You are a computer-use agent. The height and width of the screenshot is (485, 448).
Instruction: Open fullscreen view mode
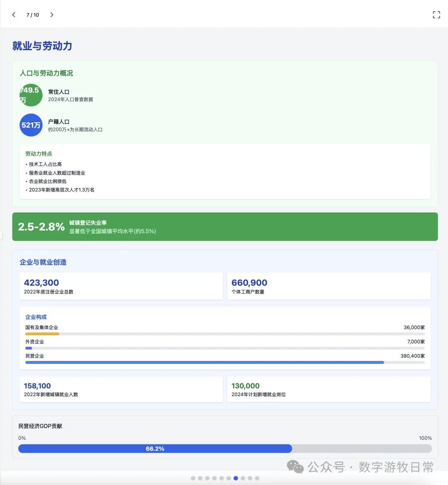436,15
